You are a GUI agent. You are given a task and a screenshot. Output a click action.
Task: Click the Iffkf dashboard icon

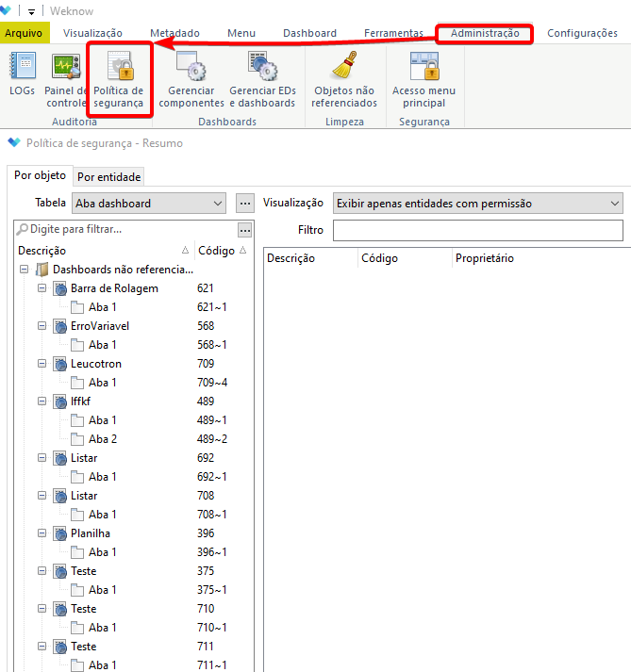[x=60, y=402]
